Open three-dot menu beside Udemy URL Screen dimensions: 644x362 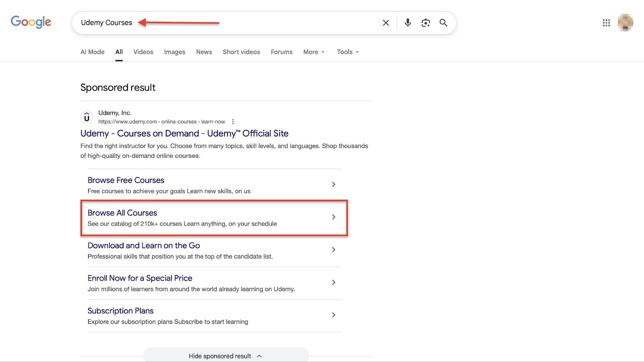(x=233, y=122)
